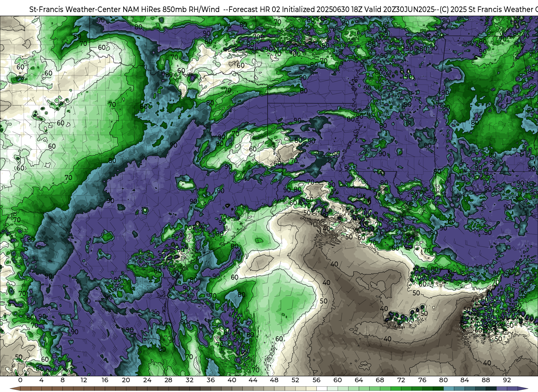Viewport: 538px width, 392px height.
Task: Select the "64" value on the color scale
Action: tap(359, 380)
